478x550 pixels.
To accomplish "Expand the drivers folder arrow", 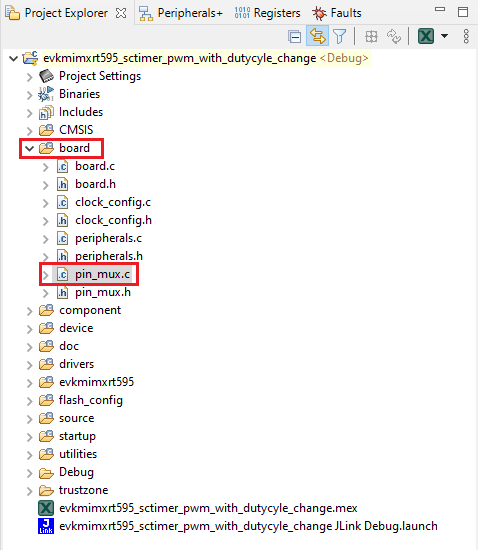I will tap(29, 365).
